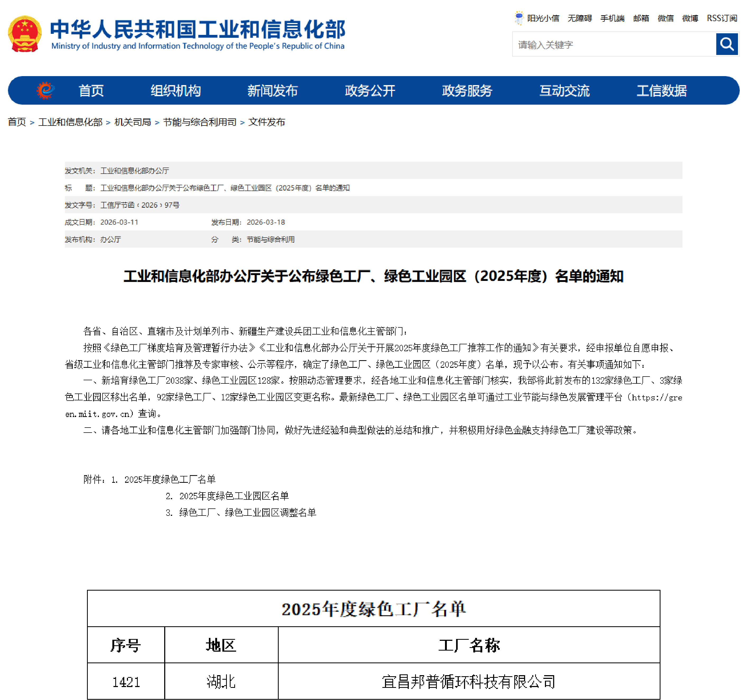Go to 首页 in the navigation bar

point(91,91)
